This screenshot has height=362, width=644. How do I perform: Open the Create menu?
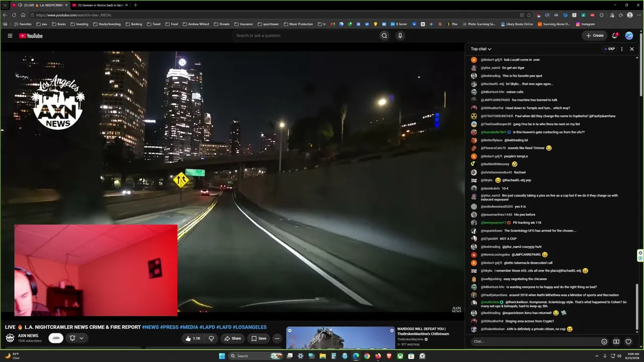pos(595,36)
